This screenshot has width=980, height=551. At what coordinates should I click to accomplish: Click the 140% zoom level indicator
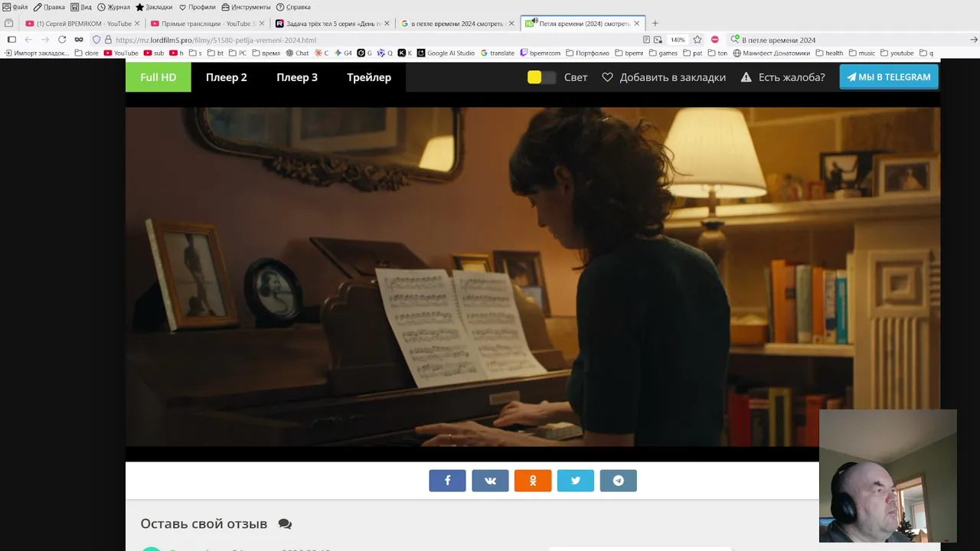[678, 40]
